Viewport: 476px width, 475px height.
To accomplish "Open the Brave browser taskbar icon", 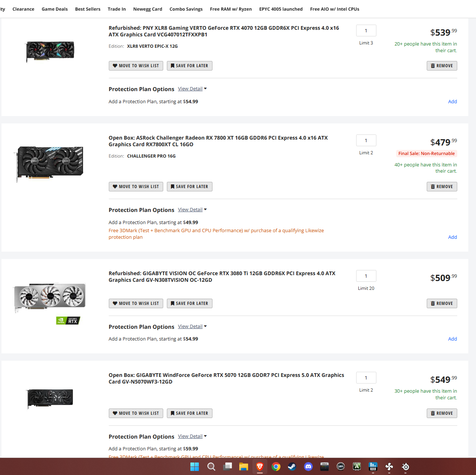I will (x=260, y=467).
